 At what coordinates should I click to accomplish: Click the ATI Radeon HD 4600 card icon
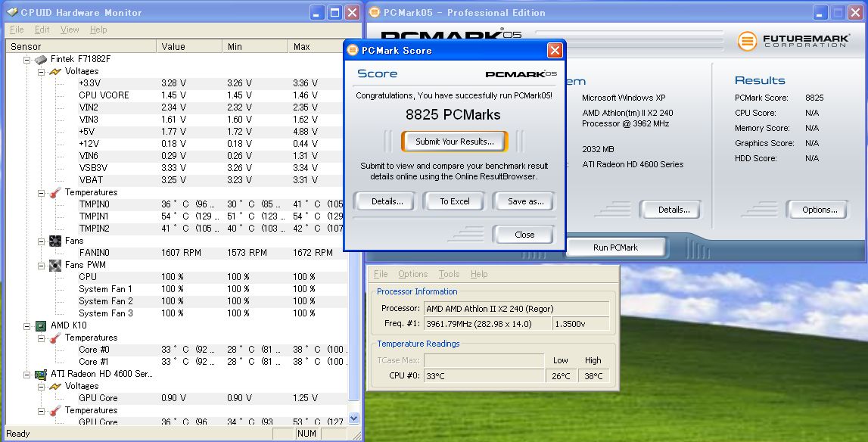coord(41,375)
